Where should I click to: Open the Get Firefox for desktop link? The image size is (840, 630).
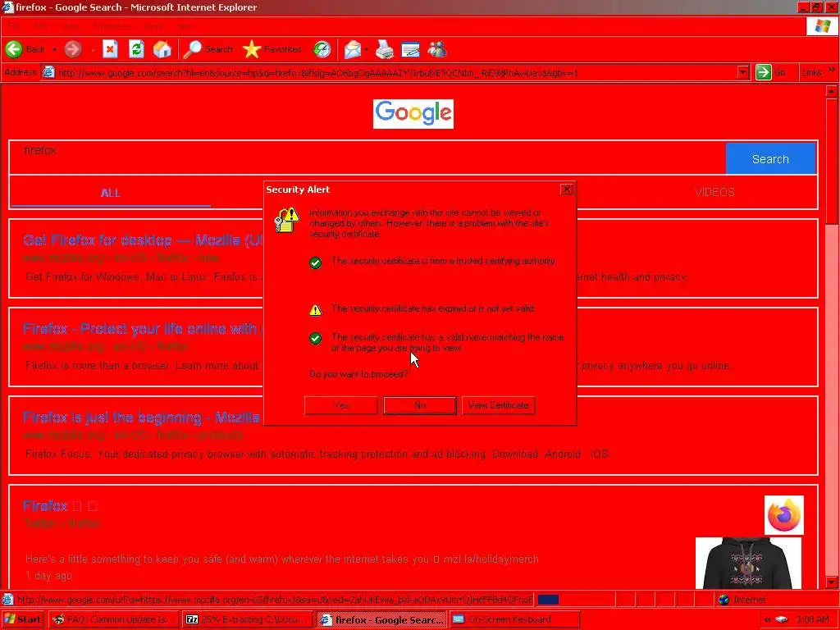tap(143, 240)
